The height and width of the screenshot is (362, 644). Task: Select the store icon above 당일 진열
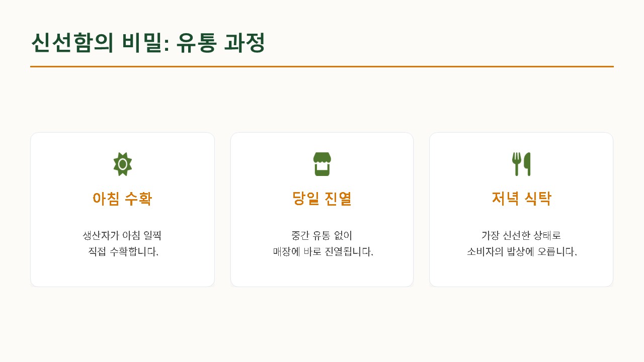click(322, 164)
